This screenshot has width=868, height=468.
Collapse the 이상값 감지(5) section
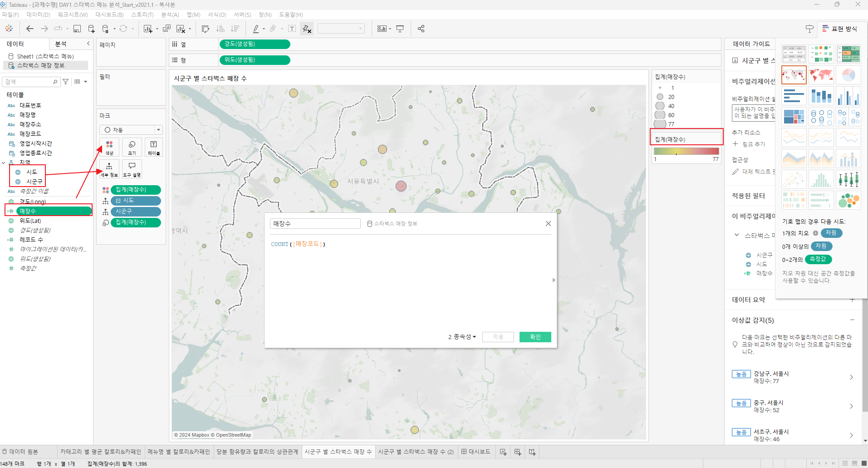click(852, 320)
